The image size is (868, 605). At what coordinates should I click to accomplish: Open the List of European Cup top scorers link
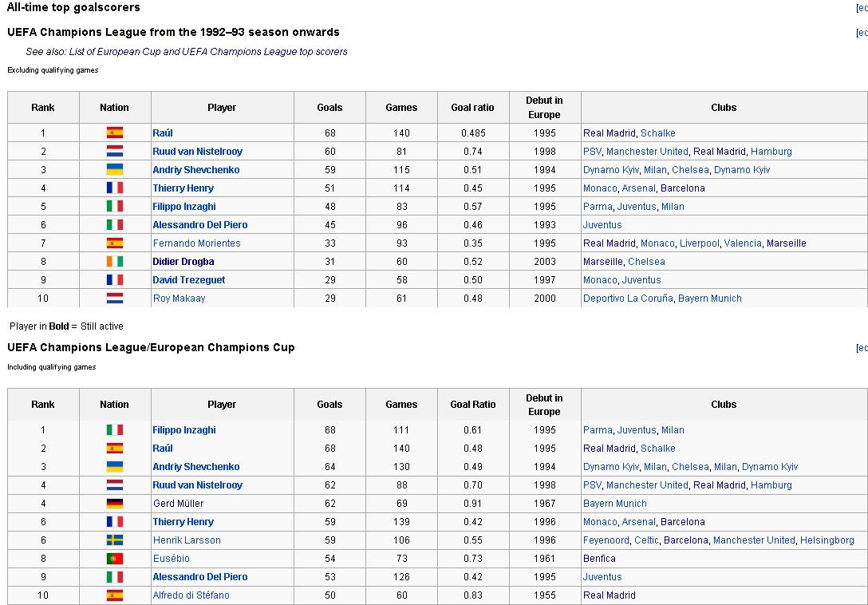(x=208, y=52)
